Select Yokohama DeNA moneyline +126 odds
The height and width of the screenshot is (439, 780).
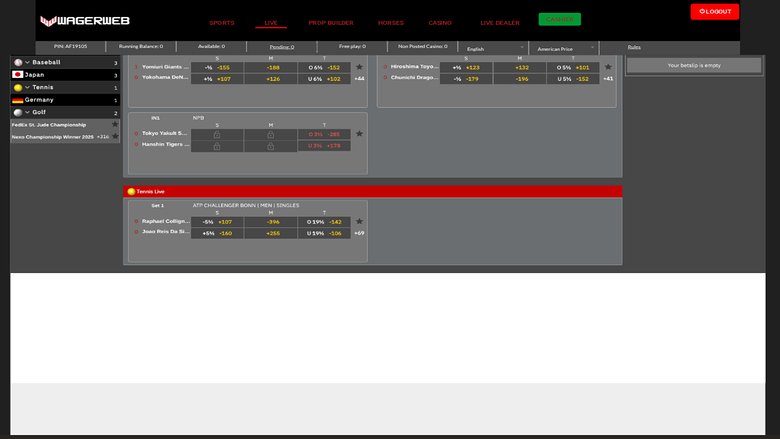[x=272, y=78]
